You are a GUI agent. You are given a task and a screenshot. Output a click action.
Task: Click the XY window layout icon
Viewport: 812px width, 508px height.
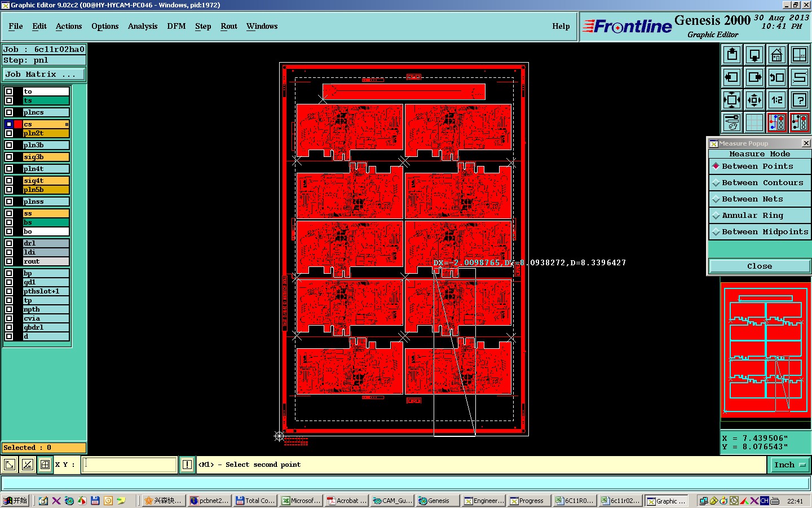(x=800, y=55)
